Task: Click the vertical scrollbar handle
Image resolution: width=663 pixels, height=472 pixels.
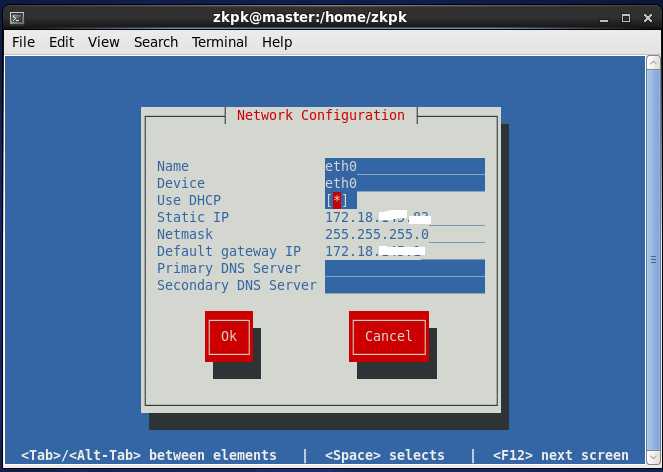Action: click(x=653, y=260)
